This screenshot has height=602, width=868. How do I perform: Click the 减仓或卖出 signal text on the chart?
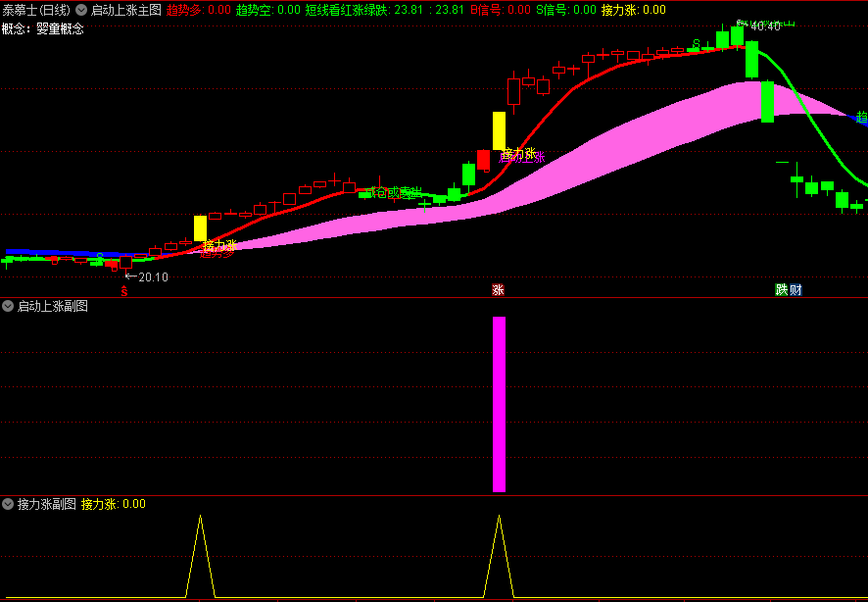click(x=394, y=192)
